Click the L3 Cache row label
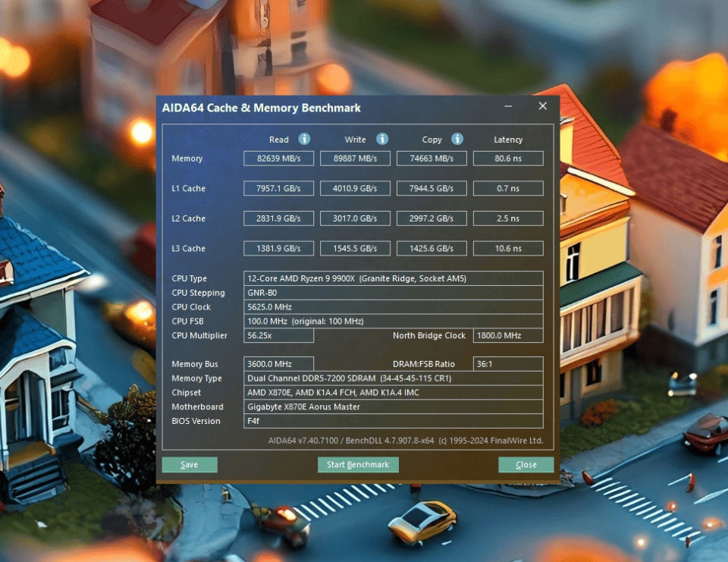Image resolution: width=728 pixels, height=562 pixels. coord(189,249)
